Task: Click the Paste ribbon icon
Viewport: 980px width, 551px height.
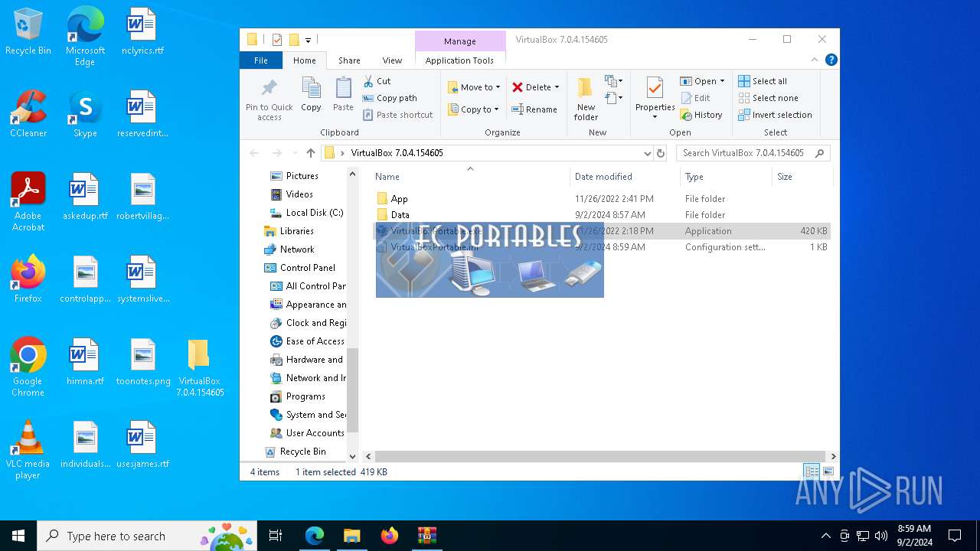Action: coord(343,95)
